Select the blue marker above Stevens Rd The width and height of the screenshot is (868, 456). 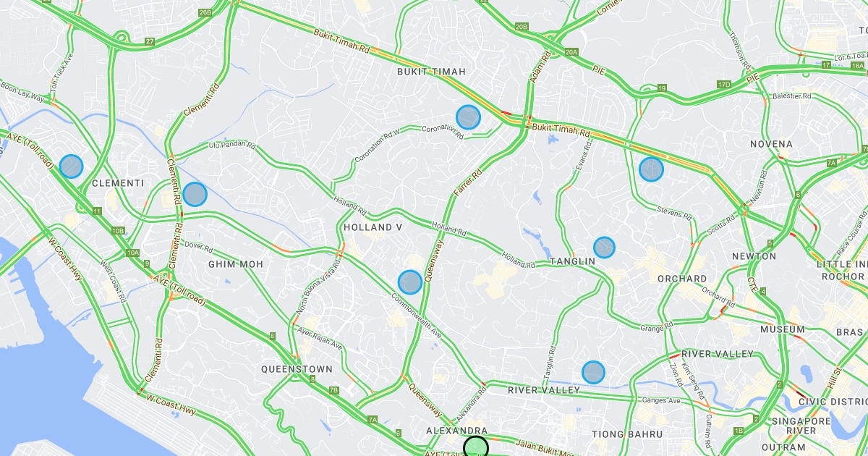pyautogui.click(x=651, y=169)
